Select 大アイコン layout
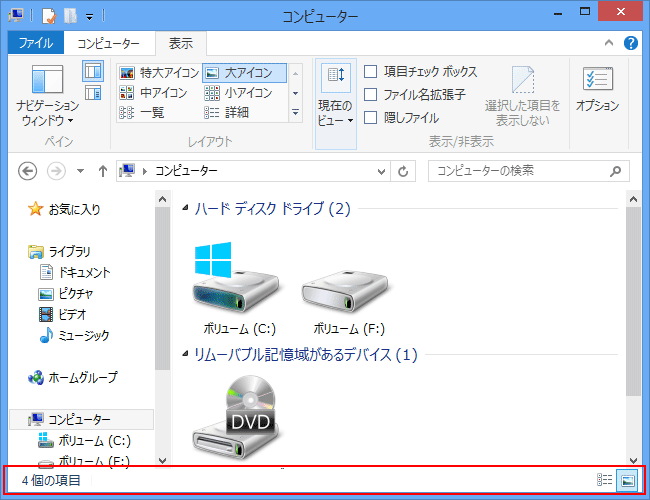650x500 pixels. (244, 73)
